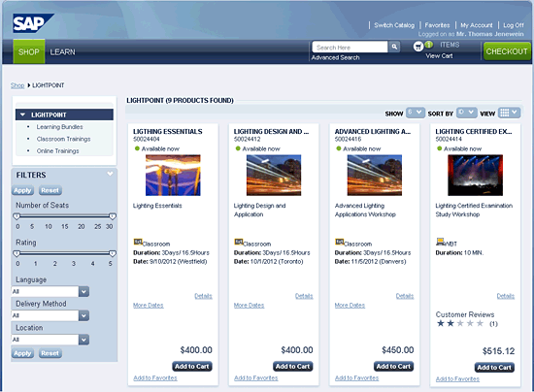This screenshot has height=392, width=534.
Task: Open the Sort By dropdown
Action: coord(467,112)
